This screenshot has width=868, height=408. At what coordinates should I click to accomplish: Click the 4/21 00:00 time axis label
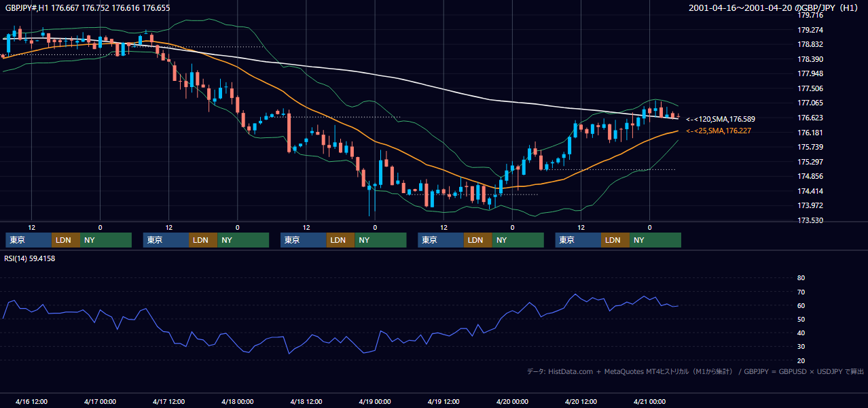tap(649, 401)
